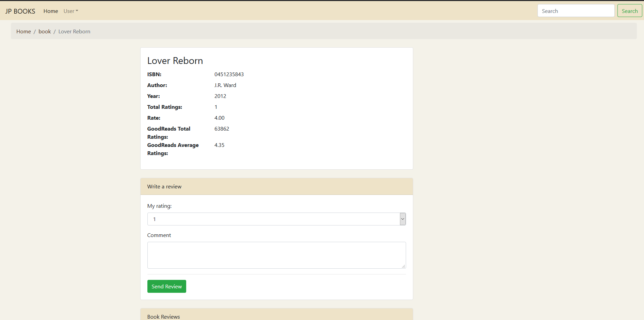Click the Rate label
Viewport: 644px width, 320px height.
154,118
